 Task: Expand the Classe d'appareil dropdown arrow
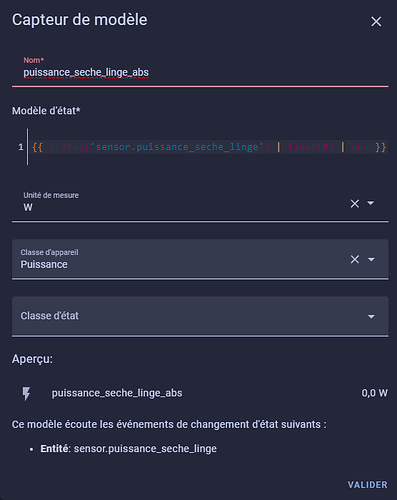[371, 259]
